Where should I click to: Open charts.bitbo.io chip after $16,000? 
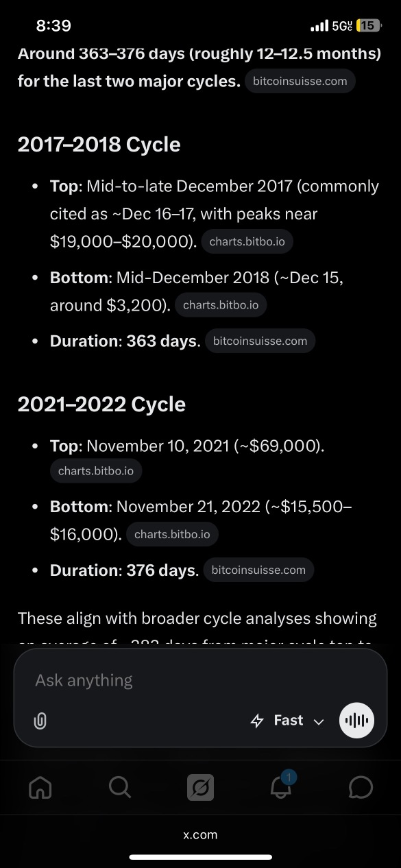[x=172, y=534]
